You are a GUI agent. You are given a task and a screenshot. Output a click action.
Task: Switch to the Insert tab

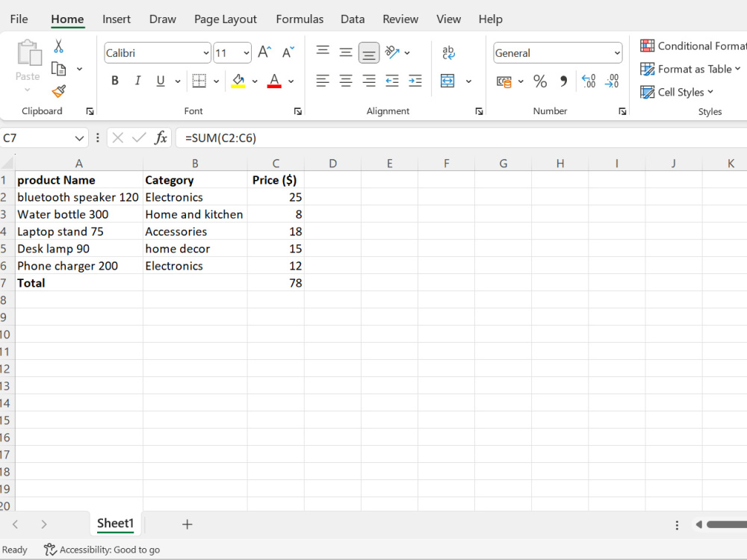click(117, 19)
